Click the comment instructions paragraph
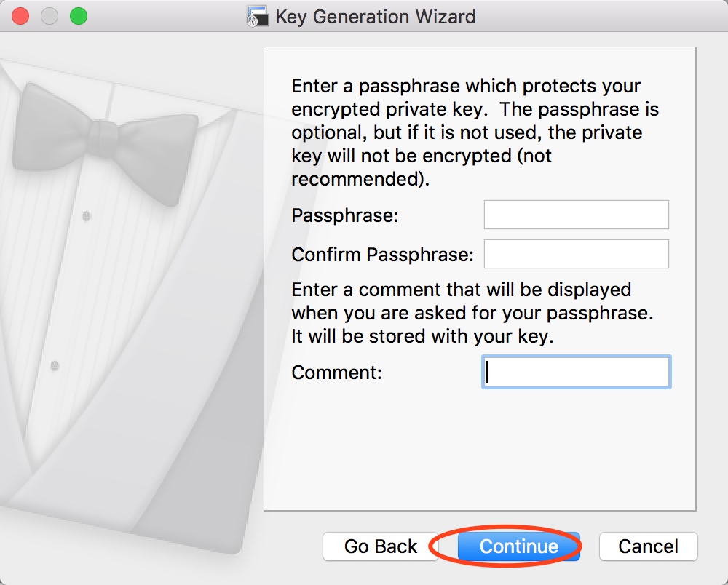The image size is (728, 585). click(x=472, y=313)
